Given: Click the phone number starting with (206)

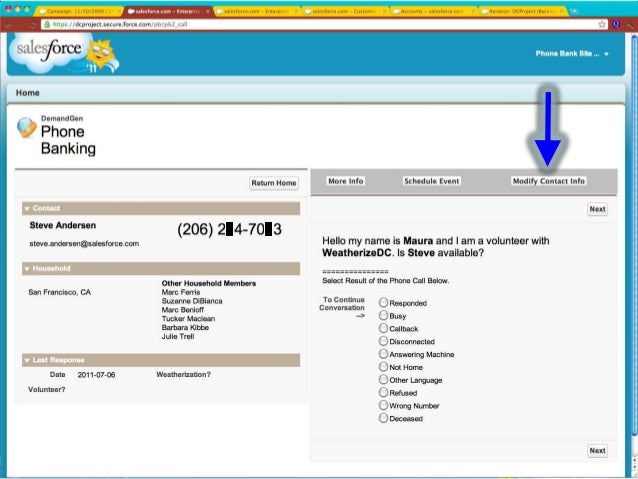Looking at the screenshot, I should click(229, 229).
